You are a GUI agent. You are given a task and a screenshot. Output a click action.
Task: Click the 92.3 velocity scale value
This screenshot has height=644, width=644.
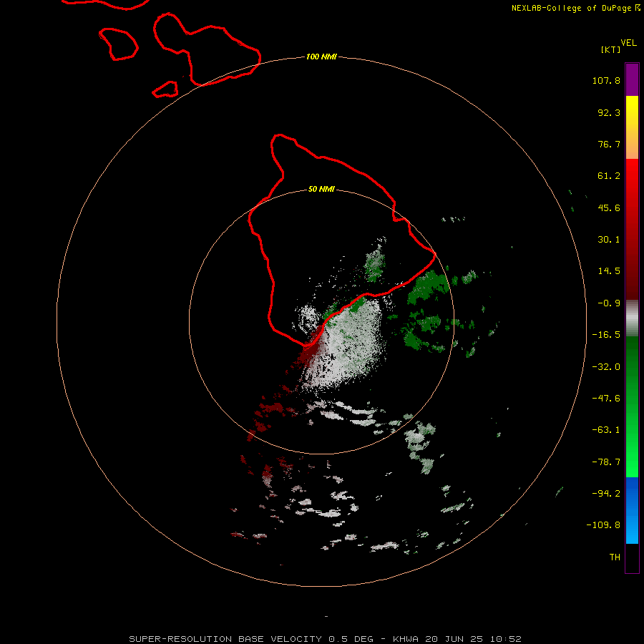coord(609,112)
